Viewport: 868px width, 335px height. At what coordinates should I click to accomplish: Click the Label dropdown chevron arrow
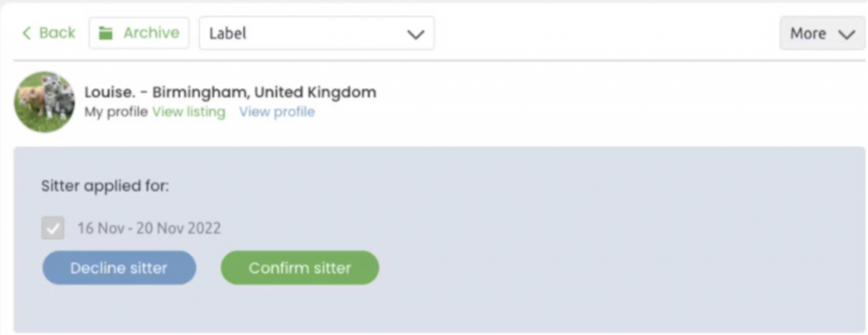point(415,34)
